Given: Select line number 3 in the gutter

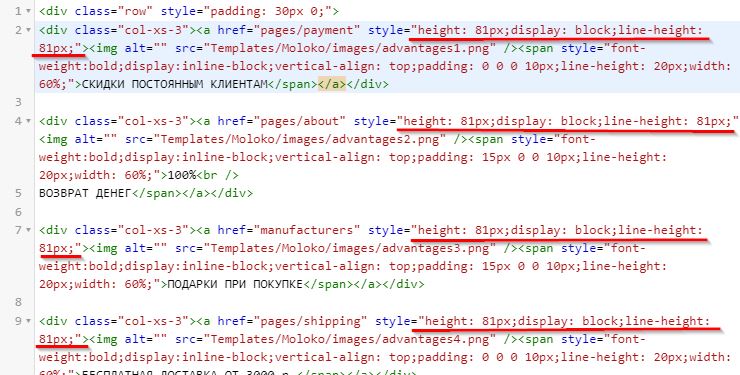Looking at the screenshot, I should click(x=18, y=102).
